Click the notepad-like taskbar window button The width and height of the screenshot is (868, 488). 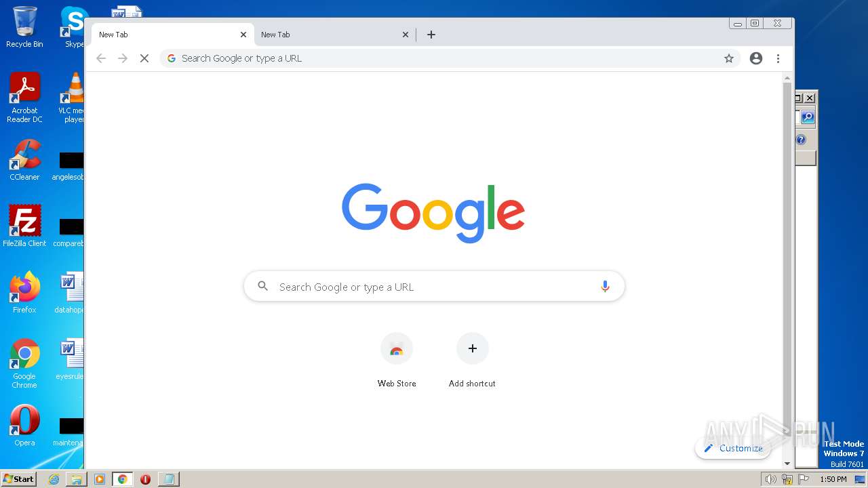168,479
